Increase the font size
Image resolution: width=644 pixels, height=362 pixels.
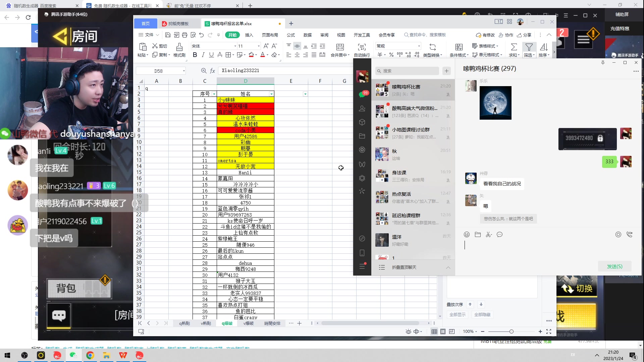pos(266,46)
